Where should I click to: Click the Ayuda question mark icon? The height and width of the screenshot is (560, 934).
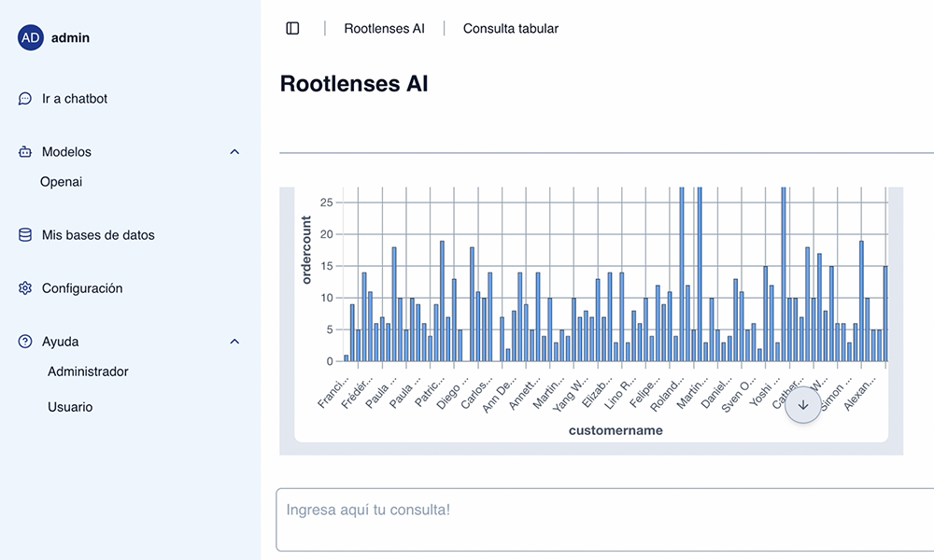coord(25,342)
